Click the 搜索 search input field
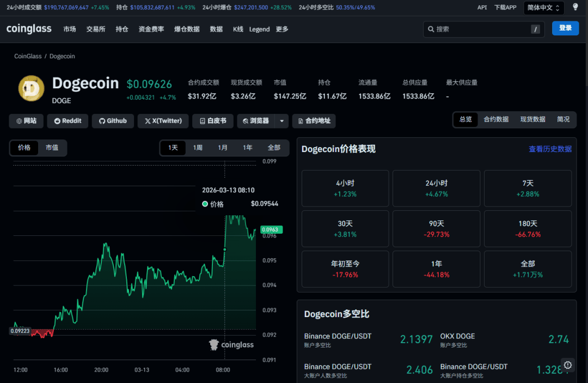Image resolution: width=588 pixels, height=383 pixels. (x=479, y=29)
